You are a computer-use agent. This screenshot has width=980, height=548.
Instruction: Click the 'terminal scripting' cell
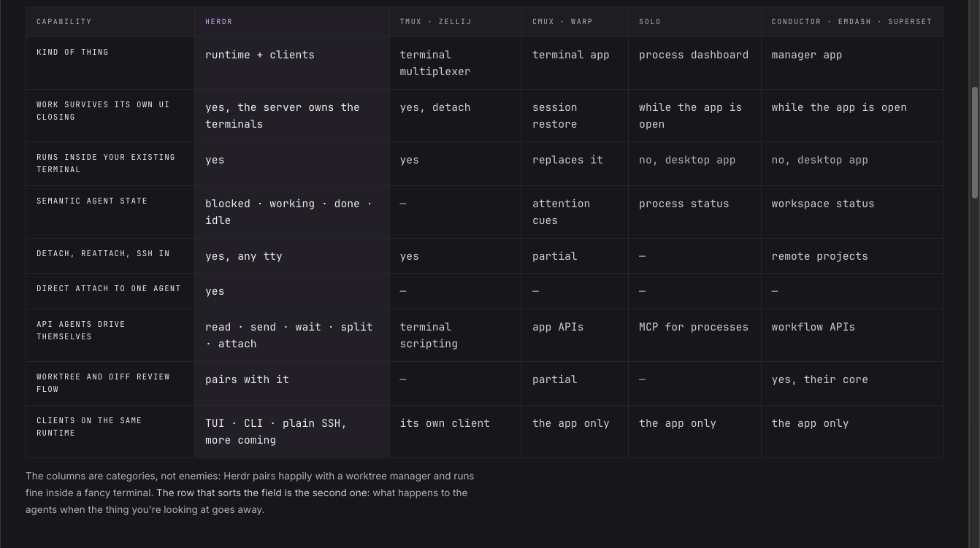click(x=455, y=336)
